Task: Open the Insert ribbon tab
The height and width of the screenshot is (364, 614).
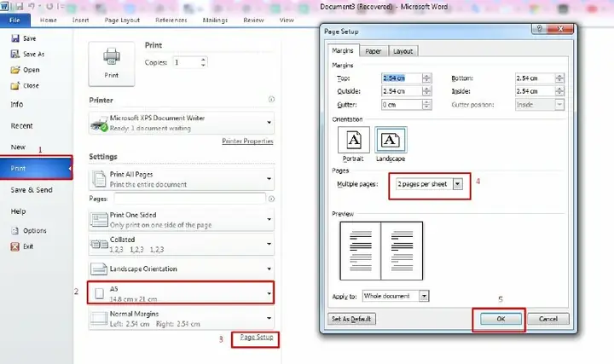Action: tap(80, 20)
